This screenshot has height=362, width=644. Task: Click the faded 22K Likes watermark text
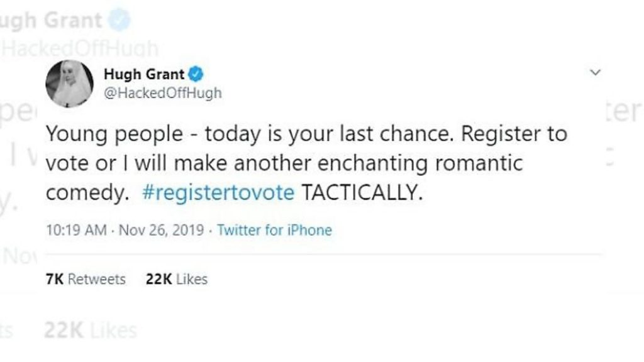click(91, 331)
